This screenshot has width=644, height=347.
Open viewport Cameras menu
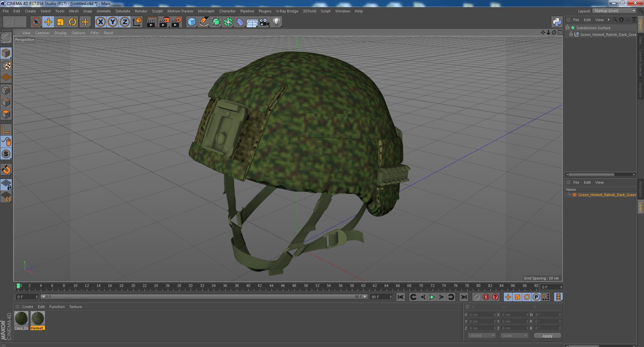tap(42, 33)
